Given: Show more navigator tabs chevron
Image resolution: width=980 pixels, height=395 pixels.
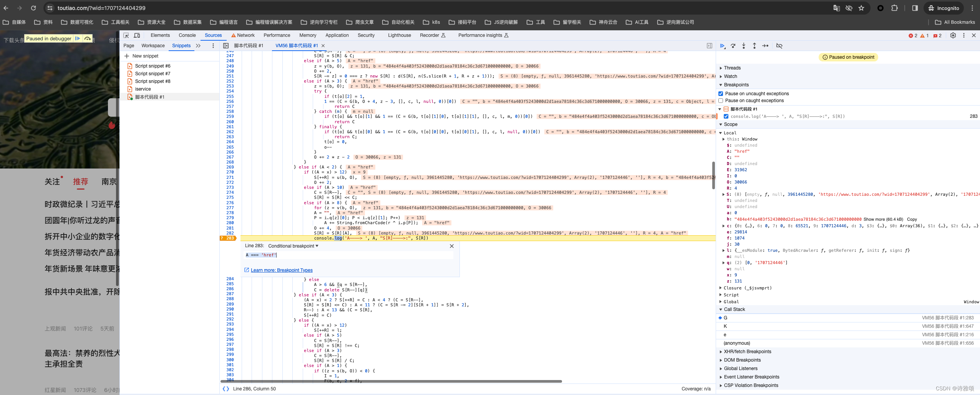Looking at the screenshot, I should pos(198,46).
